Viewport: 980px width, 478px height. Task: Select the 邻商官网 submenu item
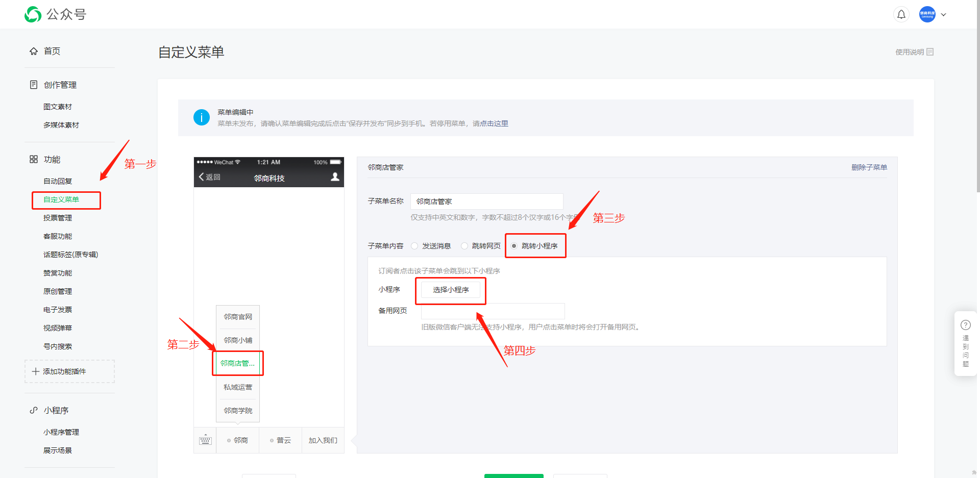238,317
